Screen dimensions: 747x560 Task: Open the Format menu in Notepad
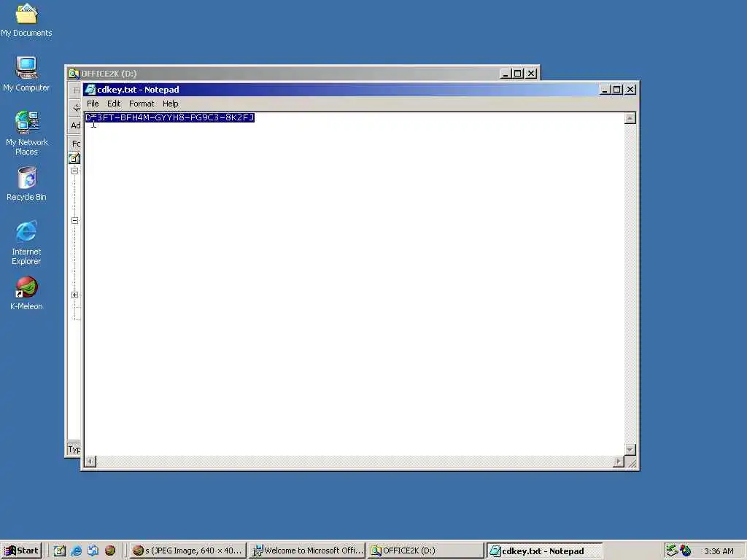tap(142, 104)
